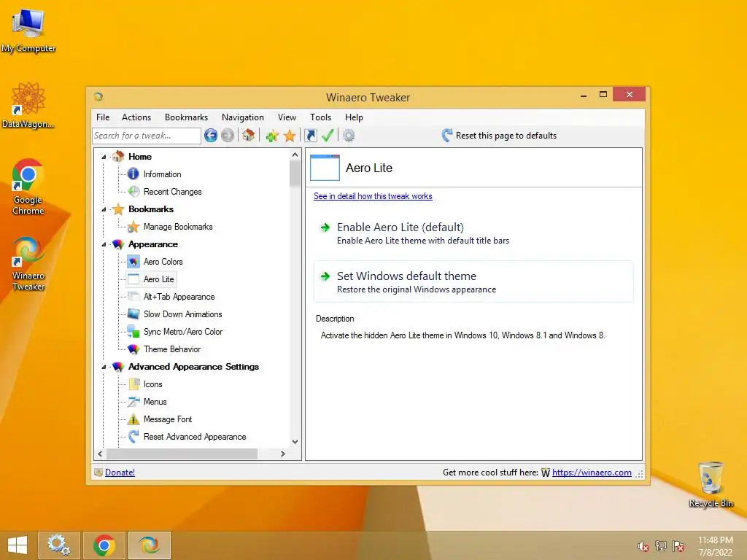Click the Donate! link

(120, 472)
